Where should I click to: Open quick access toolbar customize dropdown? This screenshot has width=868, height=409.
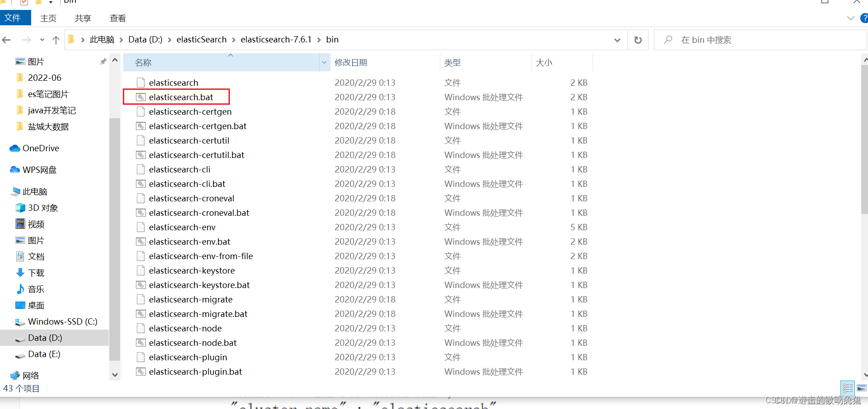click(51, 2)
